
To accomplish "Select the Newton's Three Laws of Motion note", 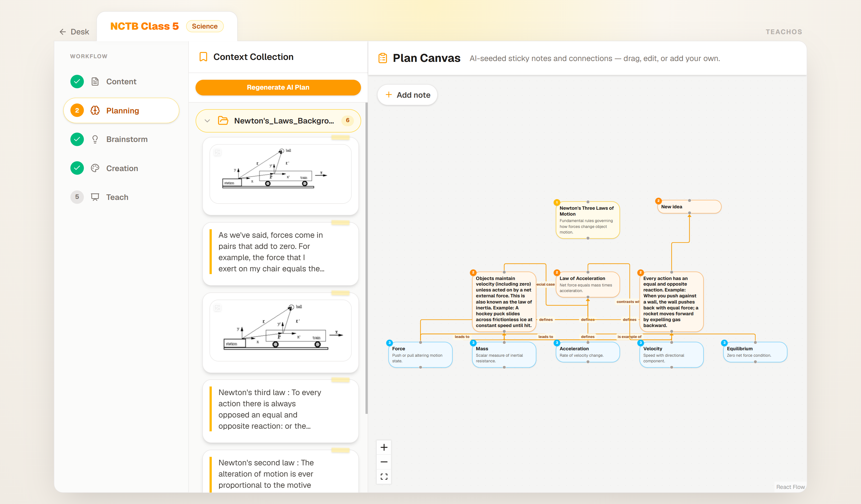I will 588,220.
